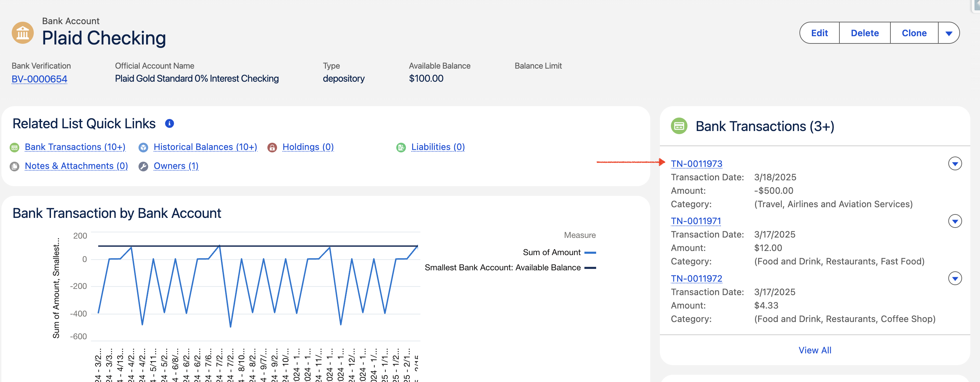This screenshot has height=382, width=980.
Task: Click the $12.00 amount value
Action: (x=768, y=248)
